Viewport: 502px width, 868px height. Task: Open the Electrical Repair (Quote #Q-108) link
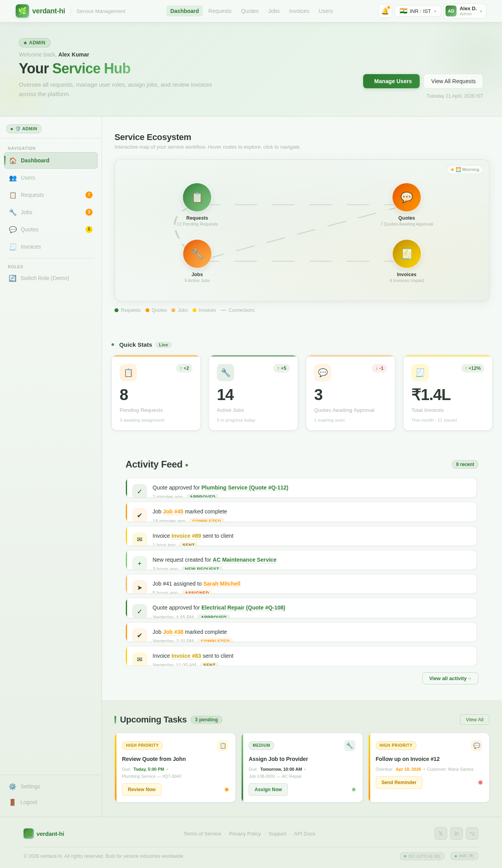coord(243,608)
